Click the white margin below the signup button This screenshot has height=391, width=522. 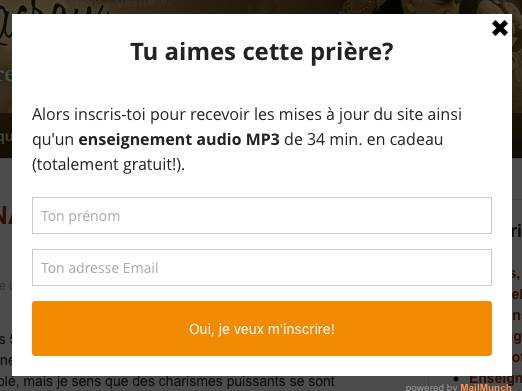tap(262, 366)
